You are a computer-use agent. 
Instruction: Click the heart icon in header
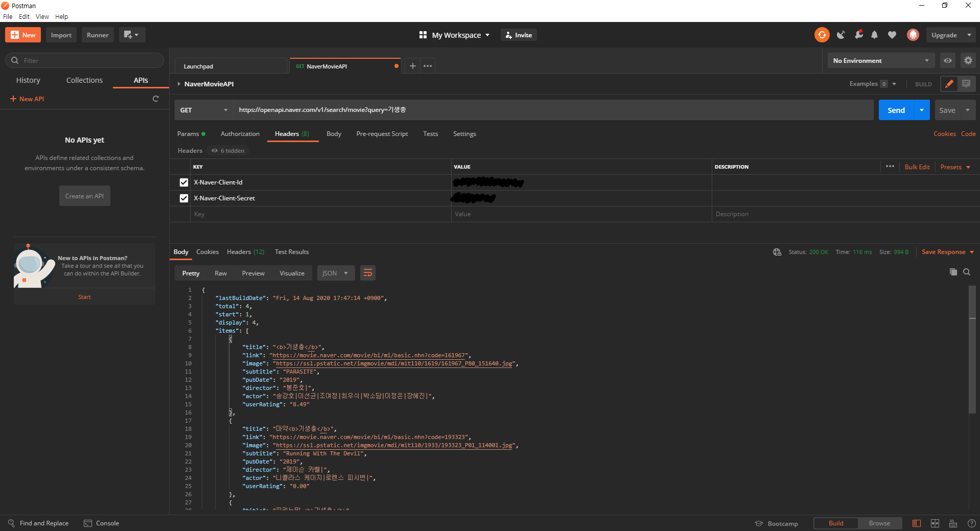[892, 35]
